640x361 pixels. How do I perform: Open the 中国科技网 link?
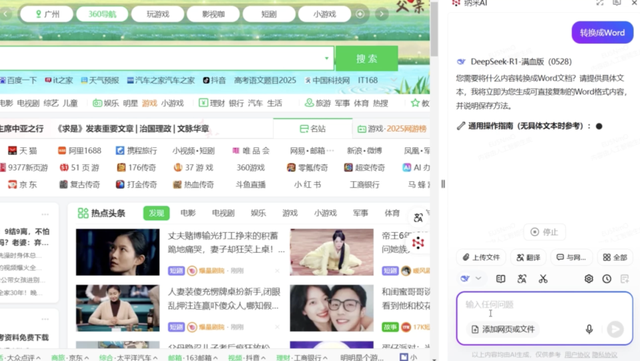tap(327, 80)
